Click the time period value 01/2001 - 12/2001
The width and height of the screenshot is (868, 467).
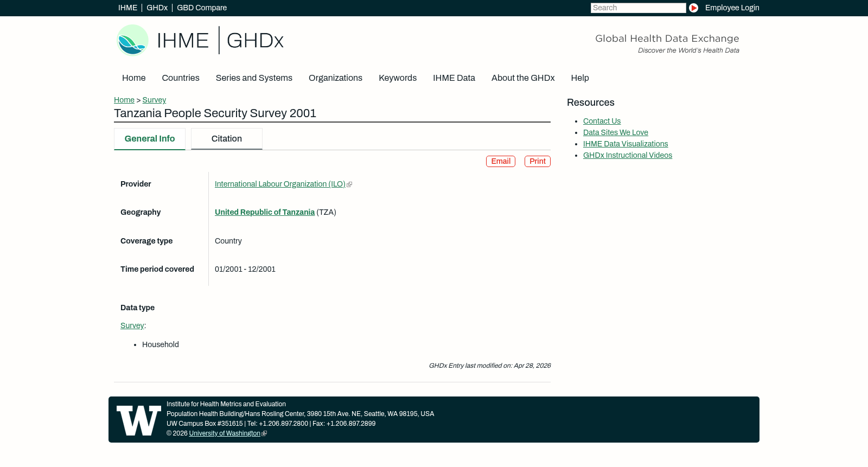click(245, 270)
